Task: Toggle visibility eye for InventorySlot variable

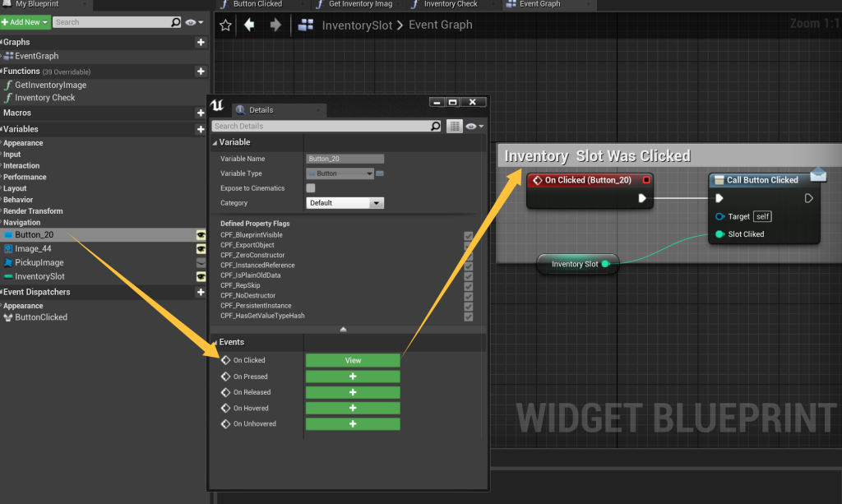Action: click(201, 276)
